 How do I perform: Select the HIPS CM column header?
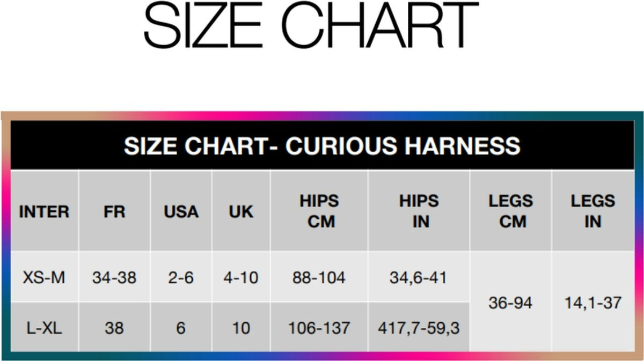point(319,211)
